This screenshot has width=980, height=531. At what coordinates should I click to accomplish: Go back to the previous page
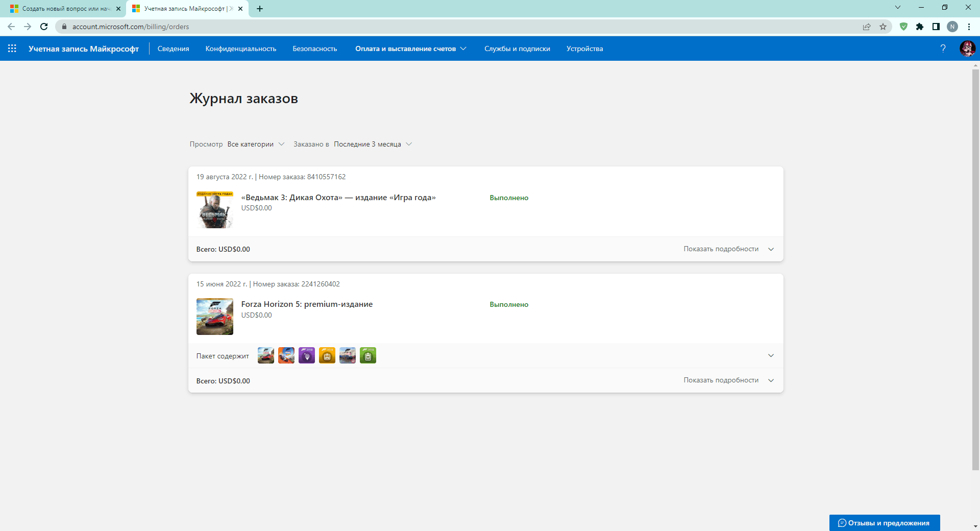coord(11,27)
